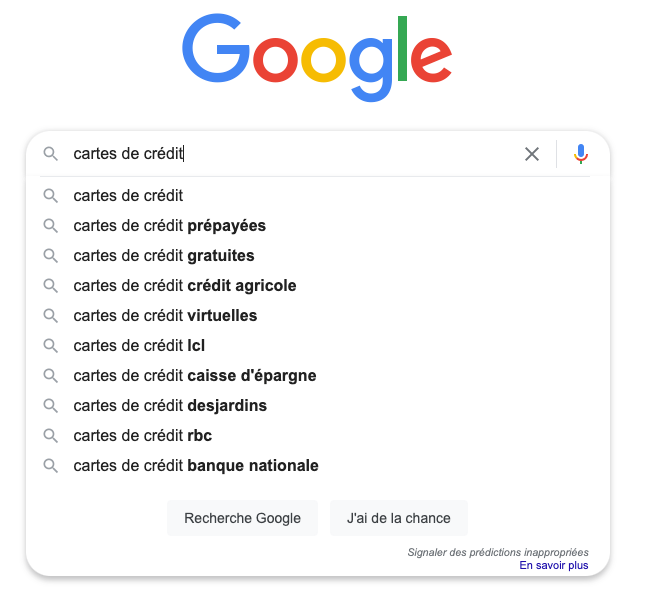Click 'Signaler des prédictions inappropriées' link
The width and height of the screenshot is (652, 590).
click(498, 552)
